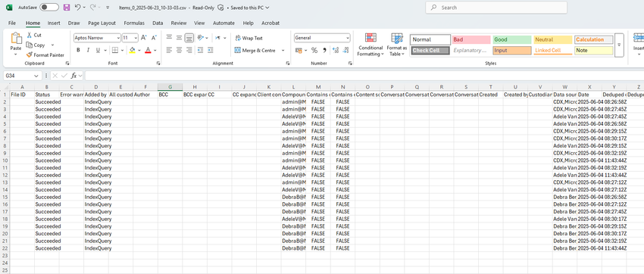Toggle the AutoSave switch
Image resolution: width=644 pixels, height=274 pixels.
pos(49,8)
